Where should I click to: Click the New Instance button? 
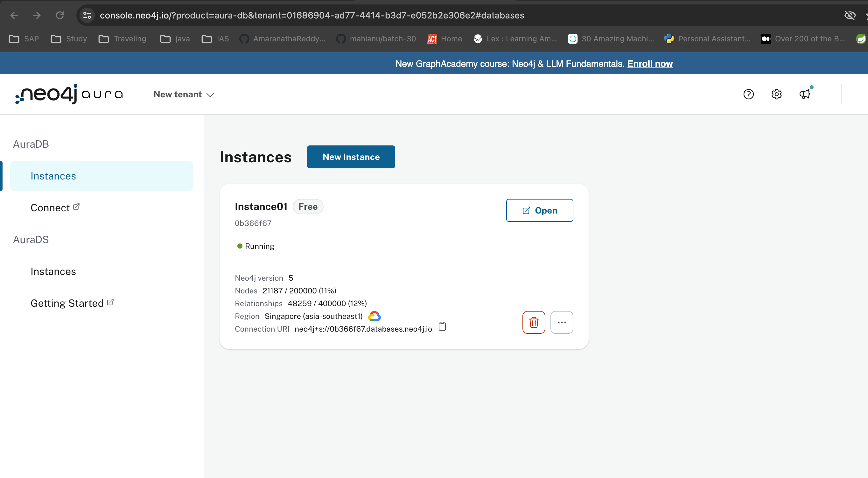click(x=351, y=157)
